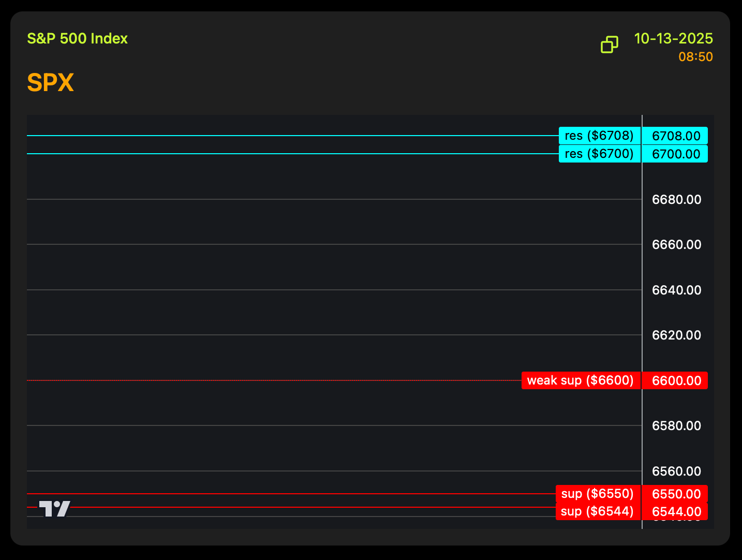Click the S&P 500 Index title
742x560 pixels.
click(77, 39)
